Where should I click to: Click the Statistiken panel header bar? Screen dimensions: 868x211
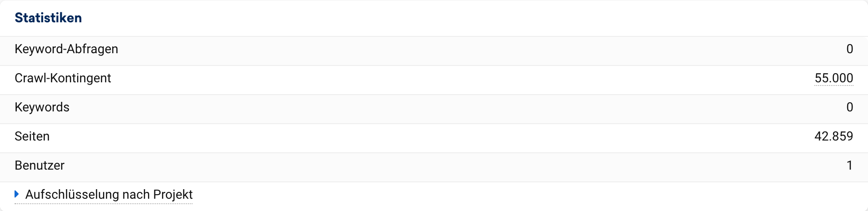pos(434,18)
